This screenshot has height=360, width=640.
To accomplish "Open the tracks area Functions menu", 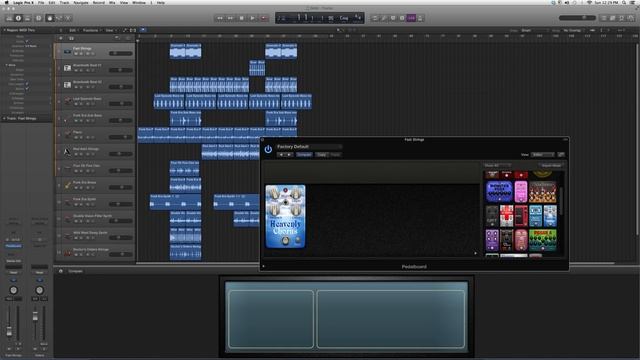I will coord(91,30).
